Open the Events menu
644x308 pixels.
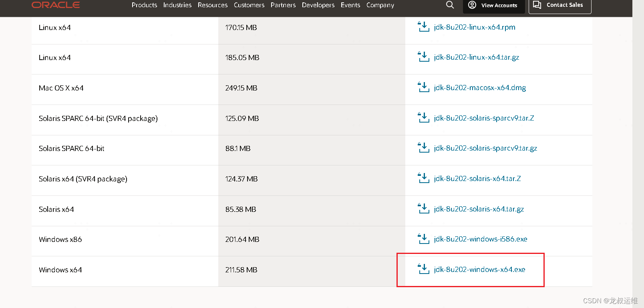point(350,5)
